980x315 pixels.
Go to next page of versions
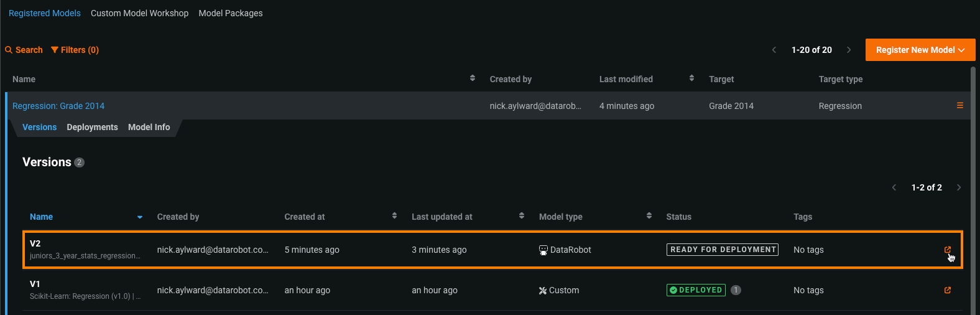click(959, 187)
